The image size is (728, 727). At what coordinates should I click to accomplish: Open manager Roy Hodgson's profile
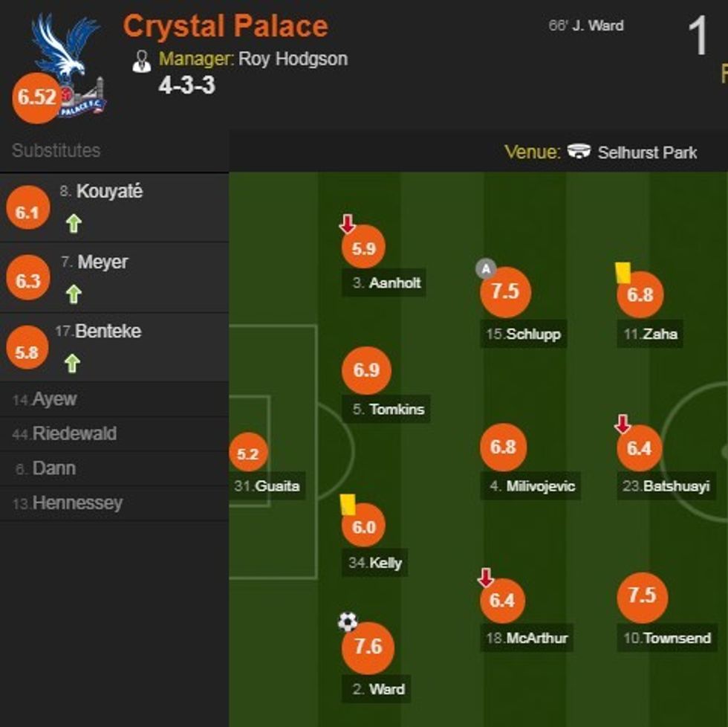point(293,59)
